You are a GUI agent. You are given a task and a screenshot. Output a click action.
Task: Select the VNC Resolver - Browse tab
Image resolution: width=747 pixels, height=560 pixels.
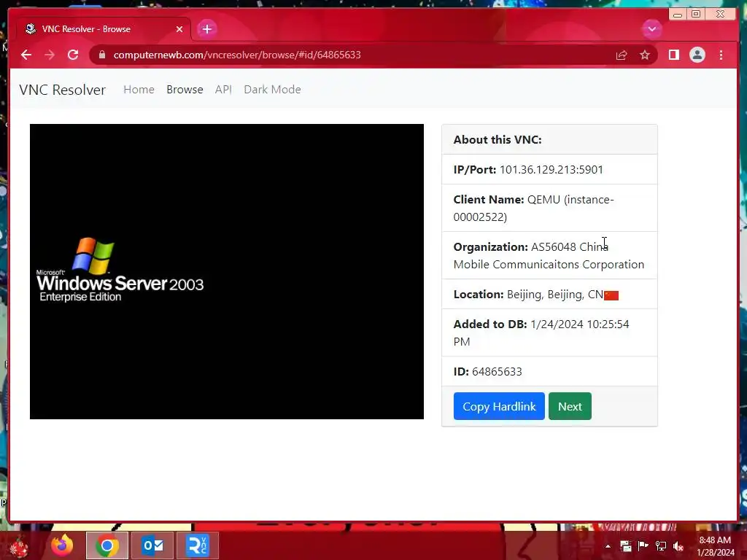pyautogui.click(x=104, y=29)
